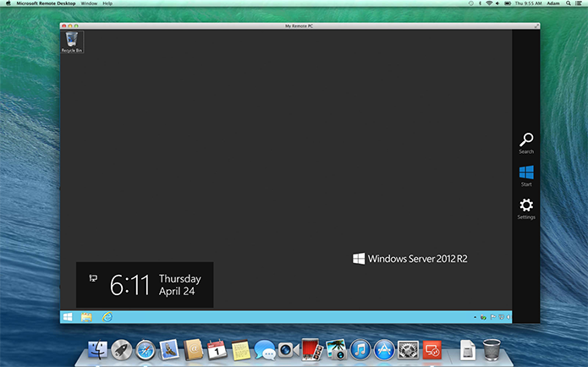Open File Explorer from the Windows taskbar
This screenshot has width=588, height=367.
pyautogui.click(x=86, y=316)
